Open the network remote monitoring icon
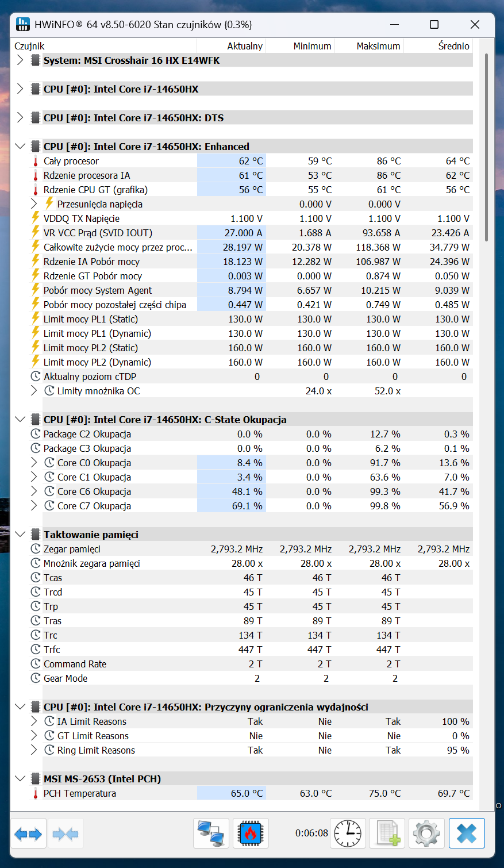This screenshot has width=504, height=868. pos(211,834)
